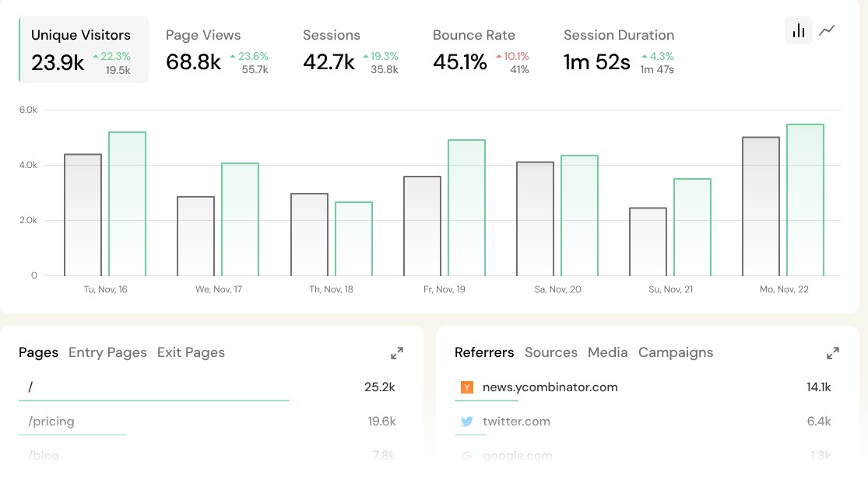Screen dimensions: 868x490
Task: Open the Exit Pages tab
Action: click(x=191, y=352)
